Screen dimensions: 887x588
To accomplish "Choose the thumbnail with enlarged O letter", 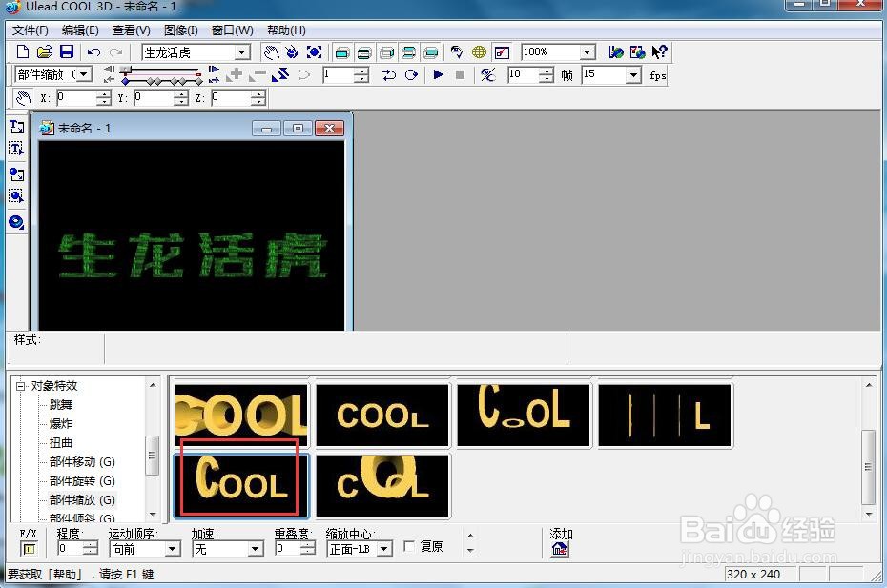I will click(382, 485).
